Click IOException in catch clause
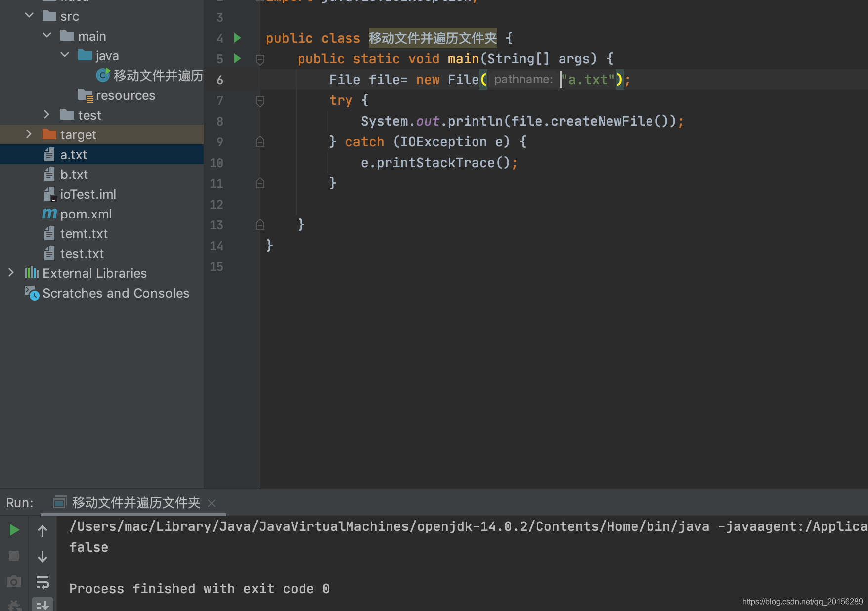Image resolution: width=868 pixels, height=611 pixels. click(443, 142)
